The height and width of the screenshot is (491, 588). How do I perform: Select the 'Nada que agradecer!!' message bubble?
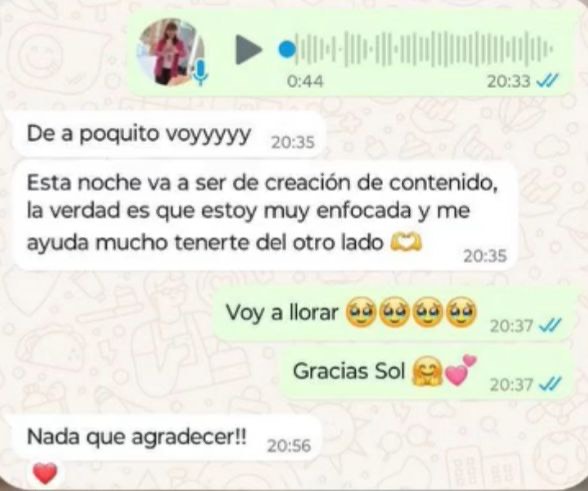coord(167,438)
